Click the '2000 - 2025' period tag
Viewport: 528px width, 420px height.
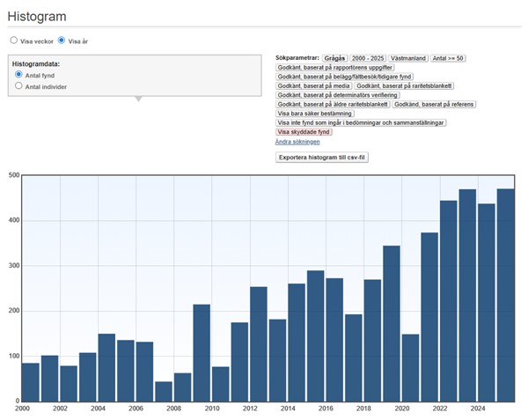click(370, 58)
